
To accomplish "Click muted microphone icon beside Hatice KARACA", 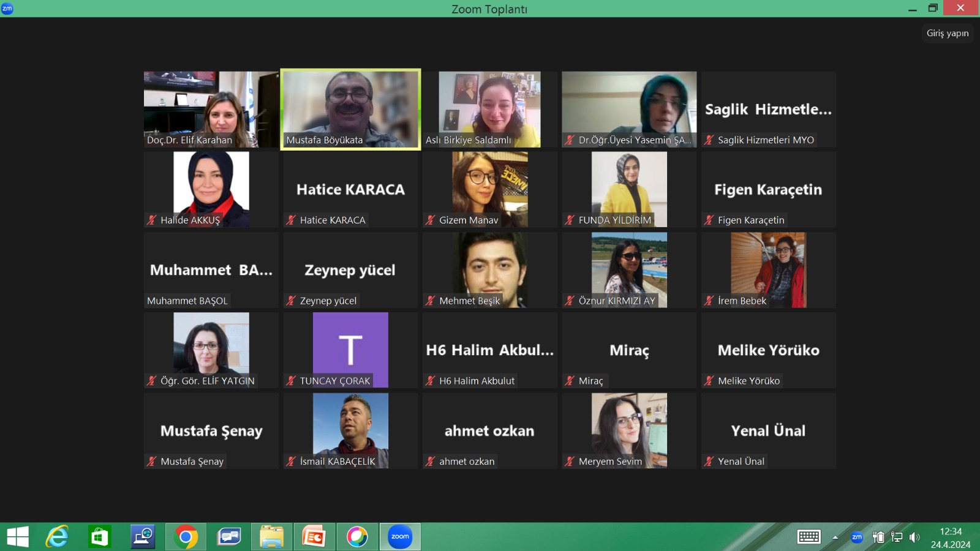I will tap(291, 220).
